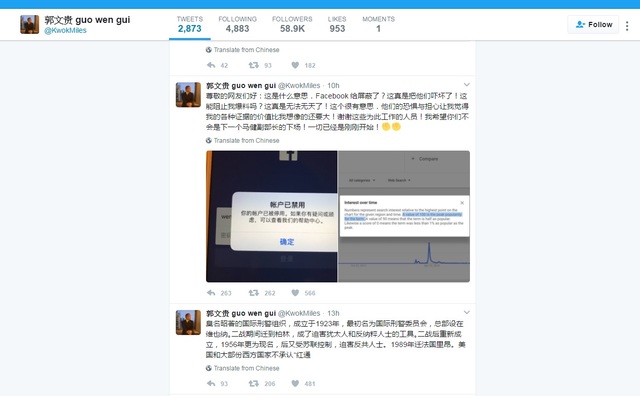This screenshot has width=640, height=396.
Task: Reply to the tweet with 93 replies
Action: click(x=211, y=384)
